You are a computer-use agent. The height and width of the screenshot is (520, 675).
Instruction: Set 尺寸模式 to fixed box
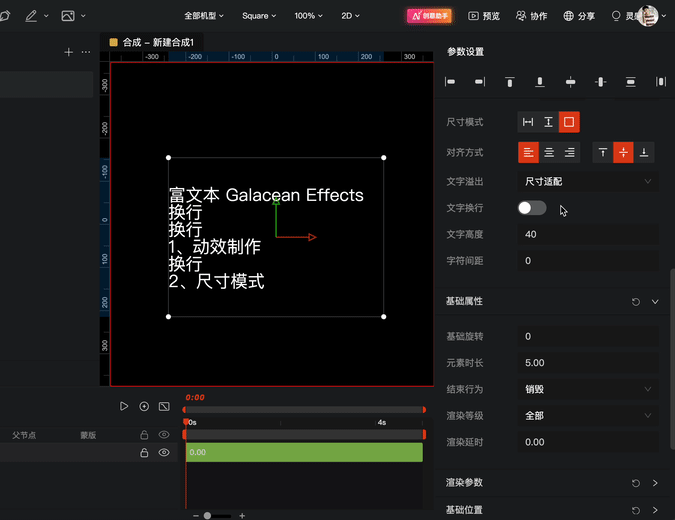tap(569, 122)
